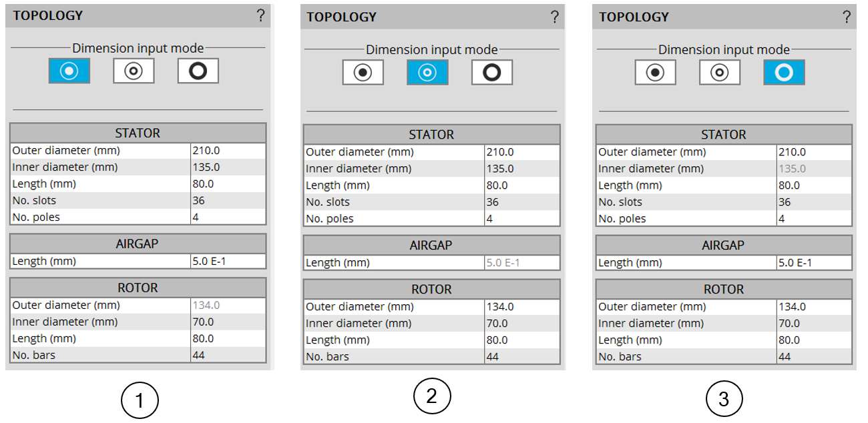Click the highlighted blue mode button in panel 3

click(784, 72)
